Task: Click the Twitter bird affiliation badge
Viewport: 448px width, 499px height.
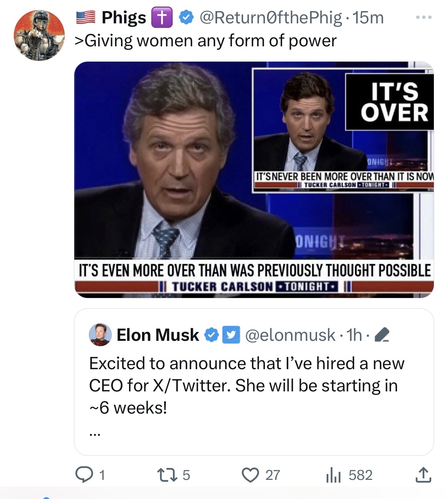Action: click(231, 335)
